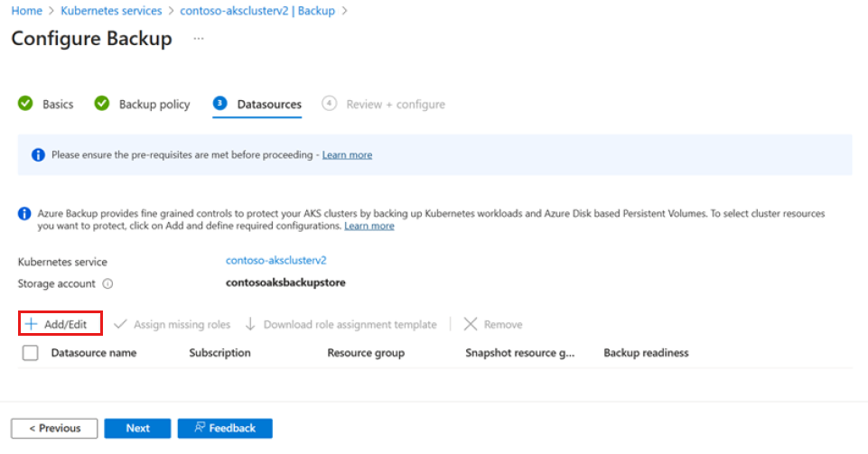The height and width of the screenshot is (454, 868).
Task: Open the ellipsis menu beside Configure Backup
Action: pyautogui.click(x=199, y=38)
